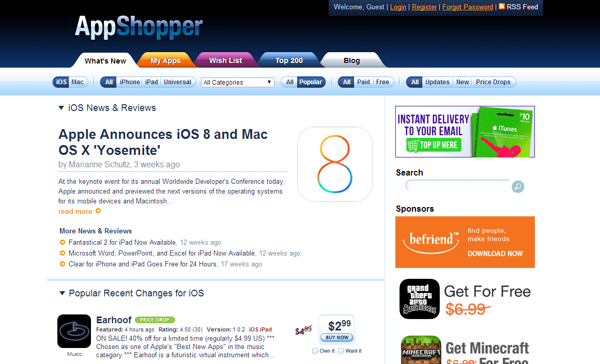The image size is (600, 364).
Task: Click the 'by Marianne Schultz, 3 weeks ago' byline
Action: (119, 164)
